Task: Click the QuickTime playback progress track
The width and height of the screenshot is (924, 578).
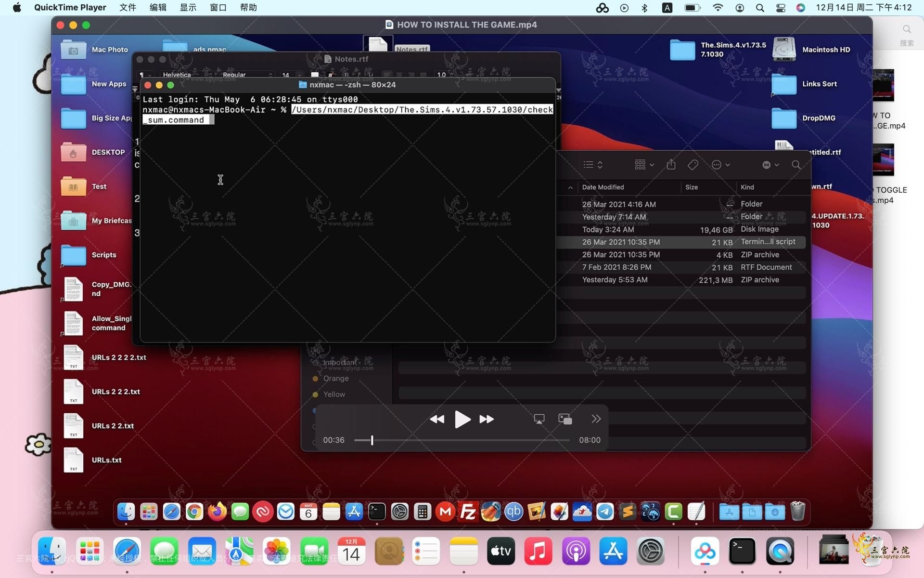Action: click(462, 440)
